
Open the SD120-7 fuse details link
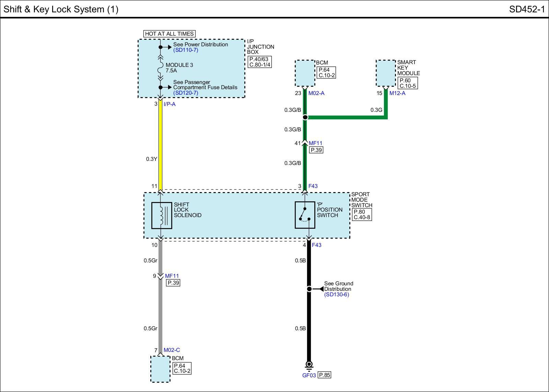coord(186,93)
